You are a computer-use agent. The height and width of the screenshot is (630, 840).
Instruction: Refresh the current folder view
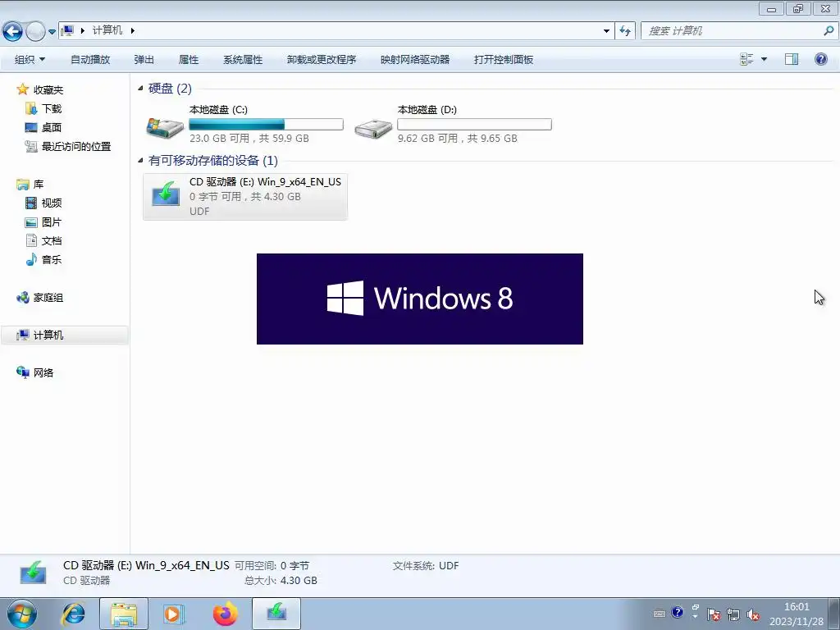point(624,31)
